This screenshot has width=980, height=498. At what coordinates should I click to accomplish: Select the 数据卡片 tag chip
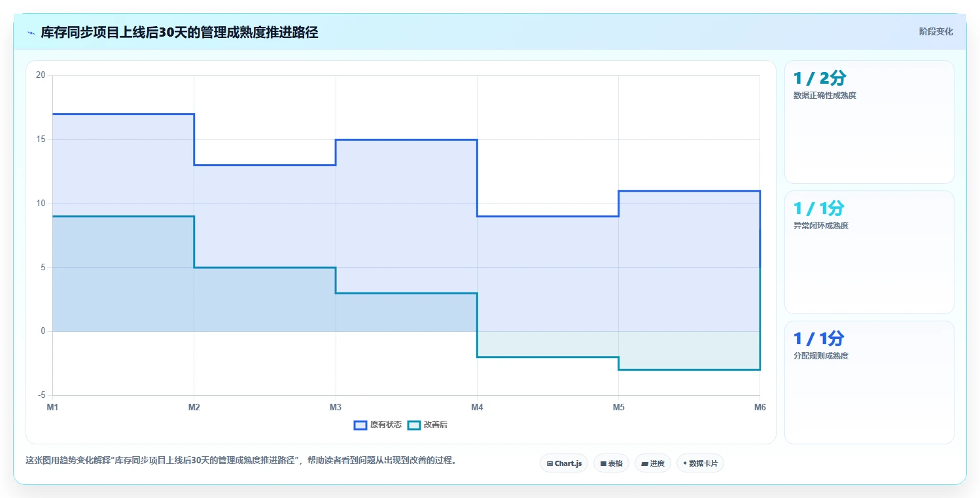[x=700, y=463]
